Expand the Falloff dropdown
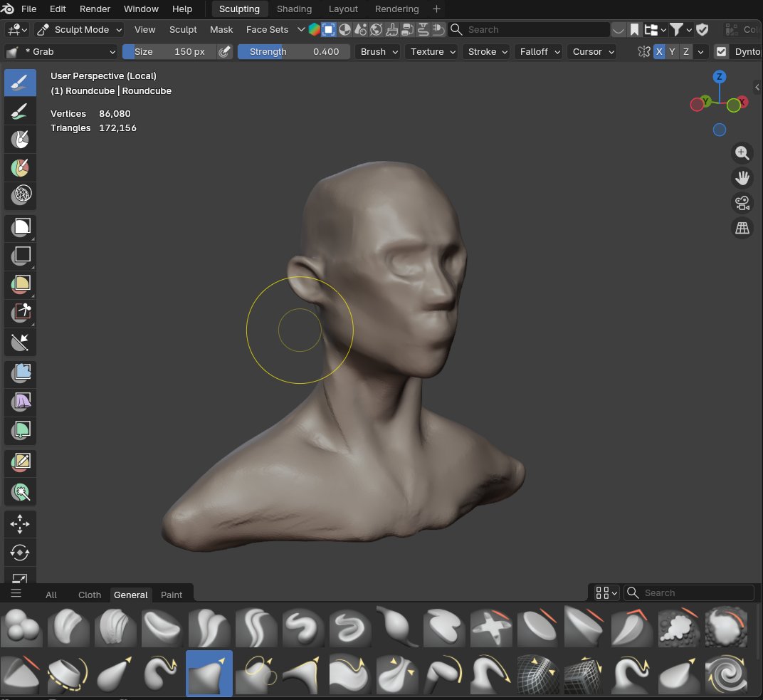This screenshot has height=700, width=763. [539, 51]
